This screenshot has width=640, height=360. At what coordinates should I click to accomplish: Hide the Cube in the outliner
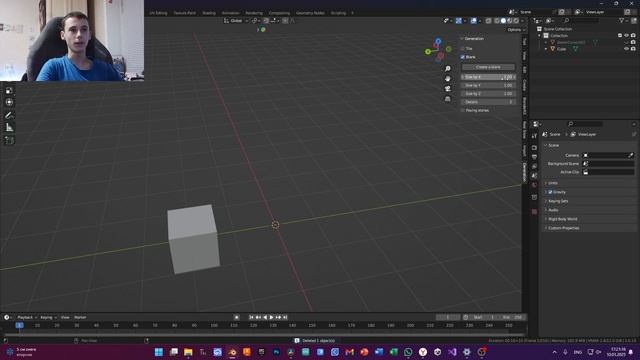point(627,49)
